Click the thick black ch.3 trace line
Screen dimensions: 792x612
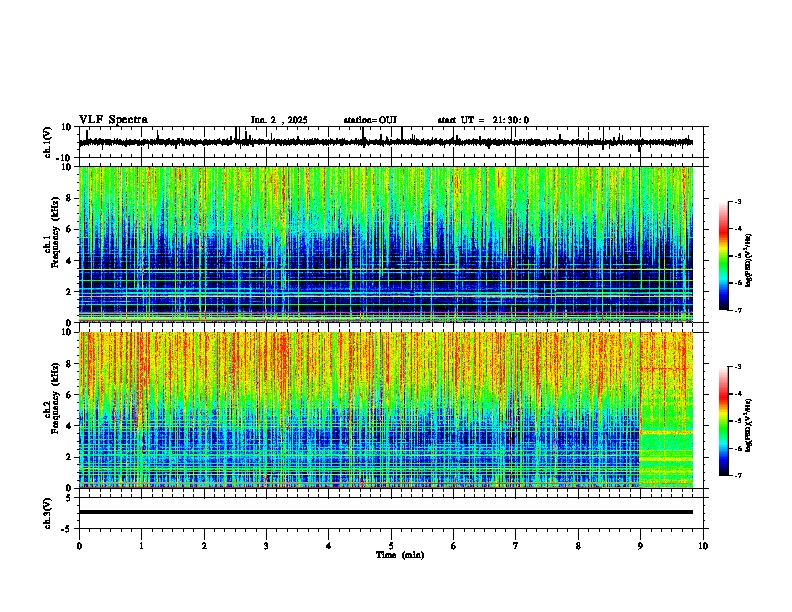click(386, 512)
